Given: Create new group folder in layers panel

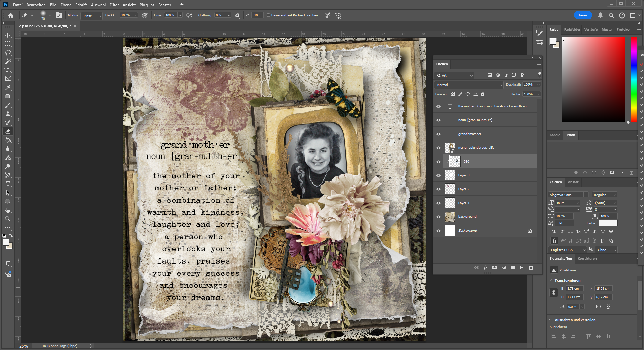Looking at the screenshot, I should (x=513, y=268).
